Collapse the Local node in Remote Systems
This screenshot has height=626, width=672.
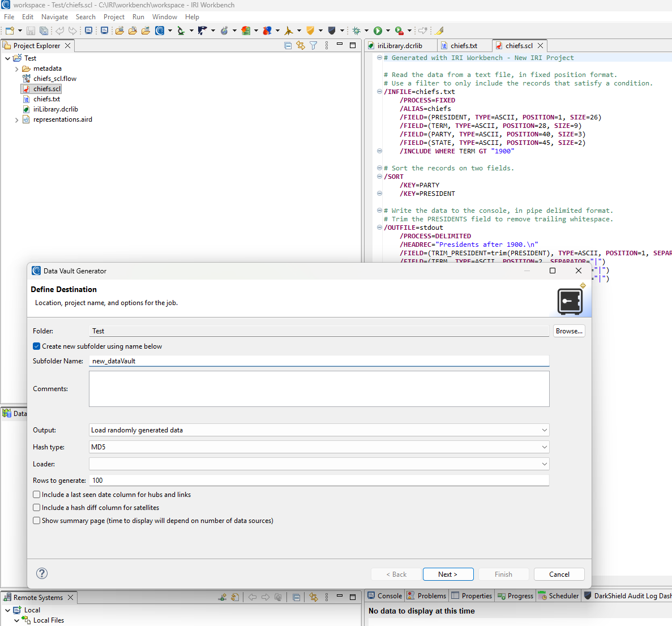click(7, 610)
